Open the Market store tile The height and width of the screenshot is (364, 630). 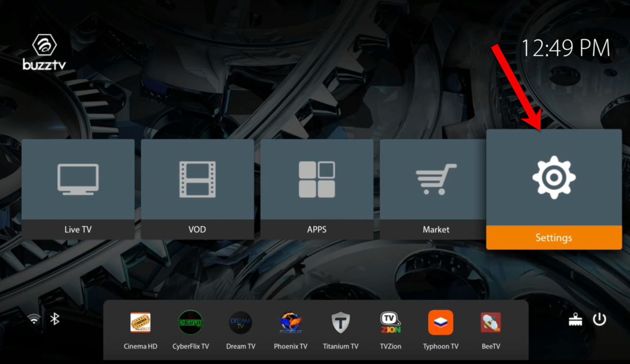tap(436, 189)
